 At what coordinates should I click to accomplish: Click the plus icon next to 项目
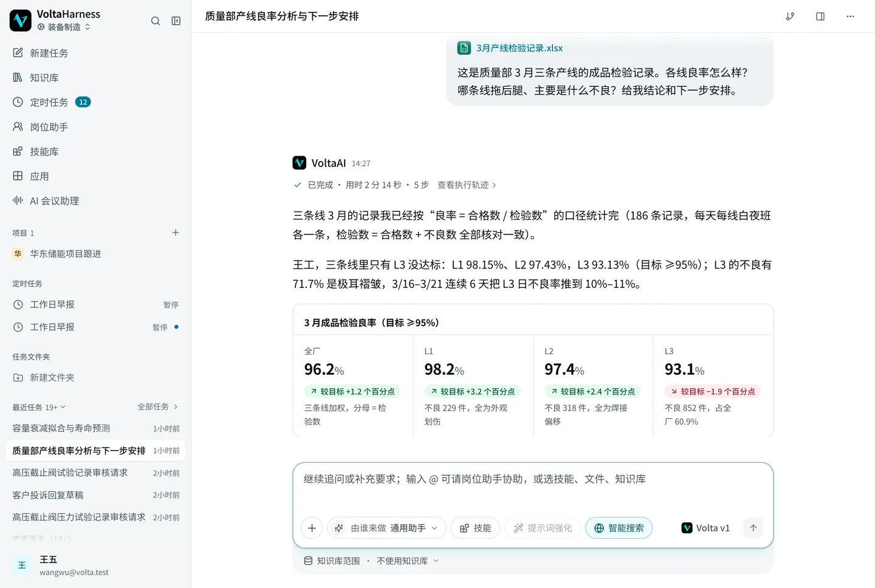(x=176, y=233)
